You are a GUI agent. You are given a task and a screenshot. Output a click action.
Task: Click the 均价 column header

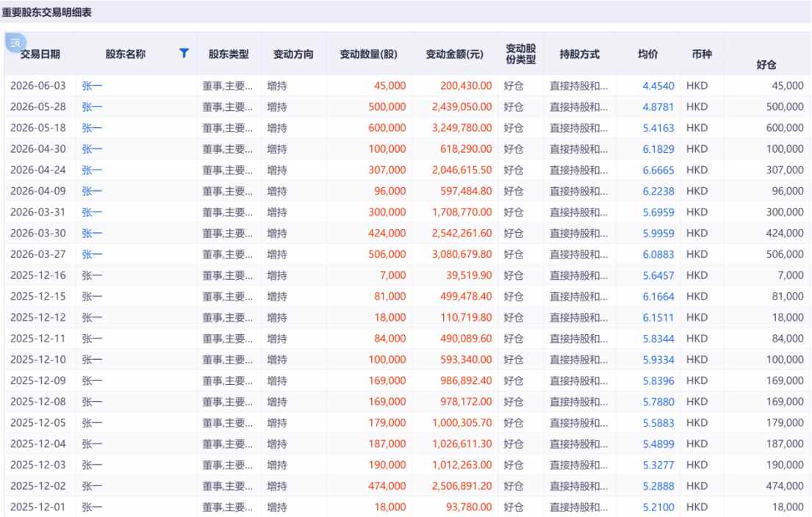tap(648, 54)
